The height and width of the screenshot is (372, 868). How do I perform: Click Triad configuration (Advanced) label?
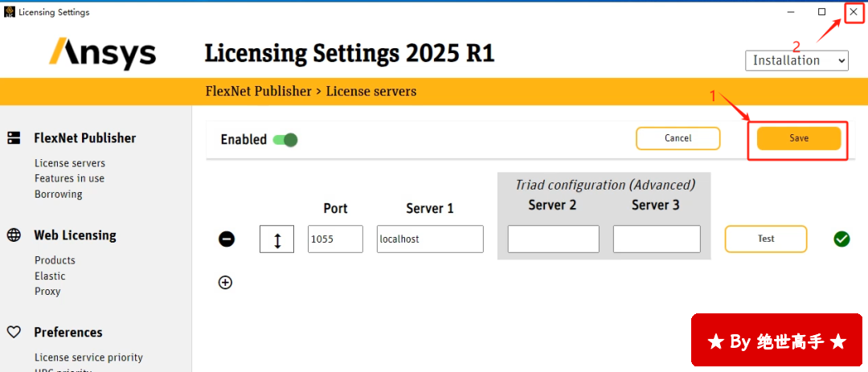605,184
